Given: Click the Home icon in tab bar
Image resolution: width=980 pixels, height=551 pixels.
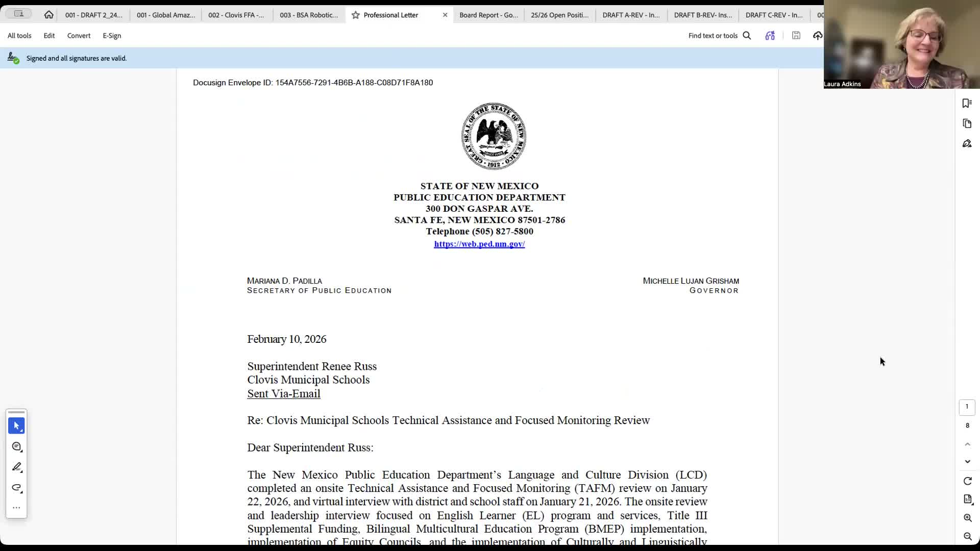Looking at the screenshot, I should (x=48, y=15).
